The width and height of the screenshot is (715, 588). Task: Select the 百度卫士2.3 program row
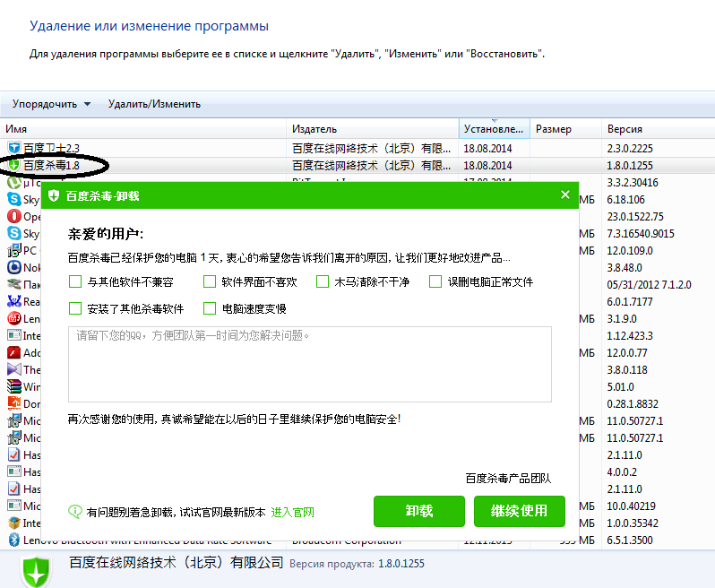pos(357,148)
